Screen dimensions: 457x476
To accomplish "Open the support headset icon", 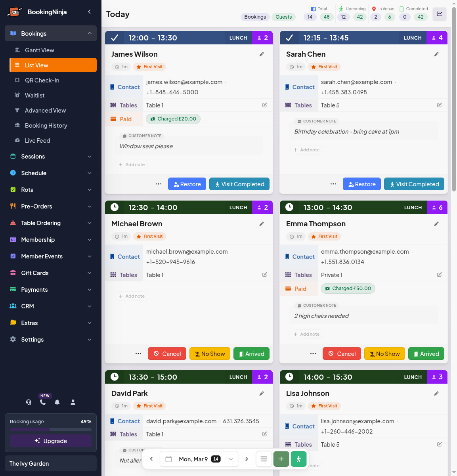I will (x=29, y=402).
